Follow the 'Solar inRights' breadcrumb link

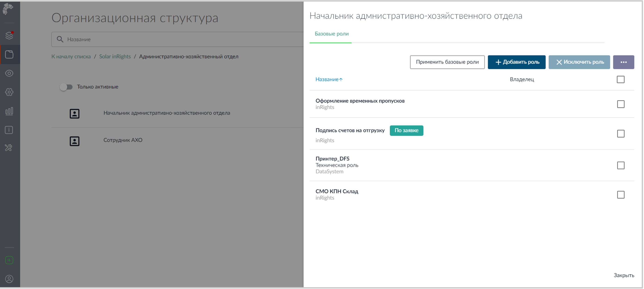coord(115,57)
